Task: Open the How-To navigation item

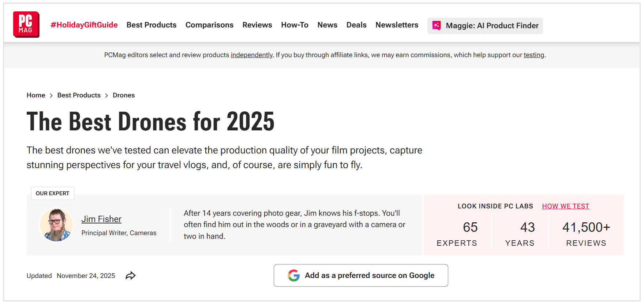Action: tap(295, 25)
